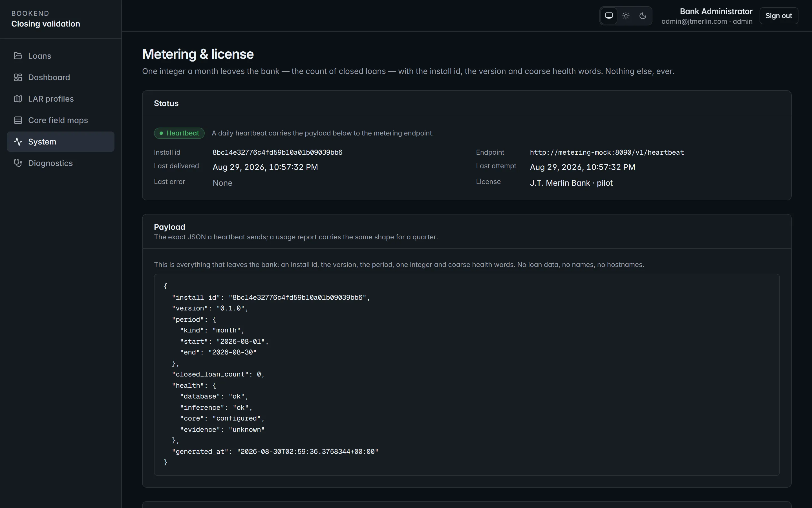Click the "end": "2026-08-30" JSON line
This screenshot has height=508, width=812.
218,352
